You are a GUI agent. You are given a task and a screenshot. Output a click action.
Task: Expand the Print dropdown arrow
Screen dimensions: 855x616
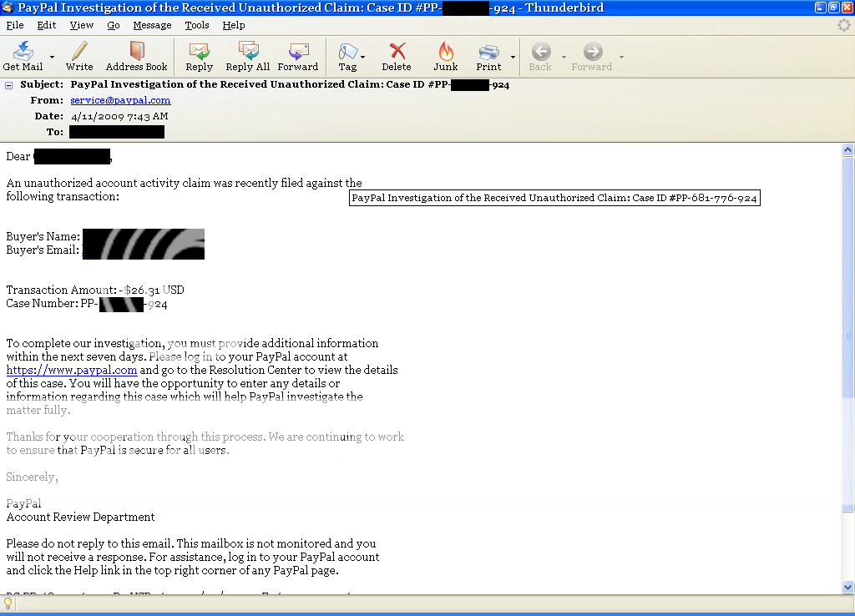[513, 58]
